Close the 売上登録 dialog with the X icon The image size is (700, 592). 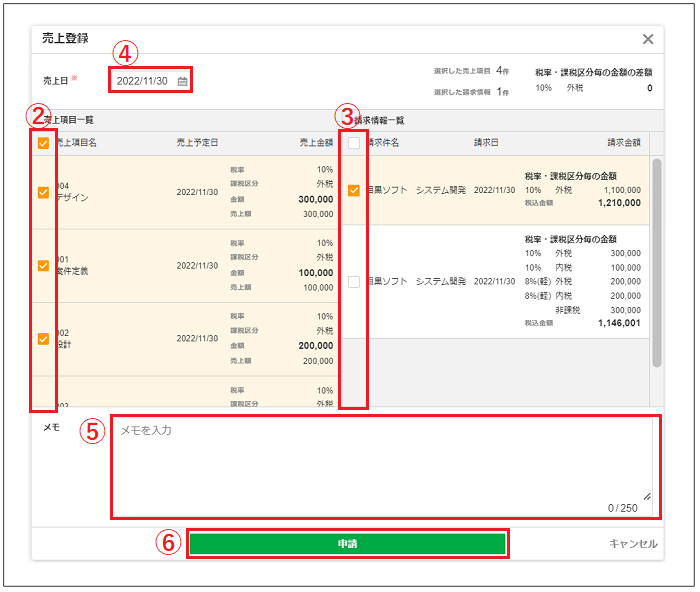(x=648, y=39)
